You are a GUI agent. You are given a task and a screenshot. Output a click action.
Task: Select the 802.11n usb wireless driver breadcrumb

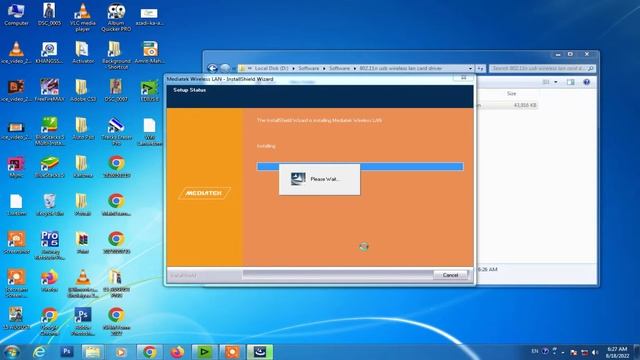(400, 68)
